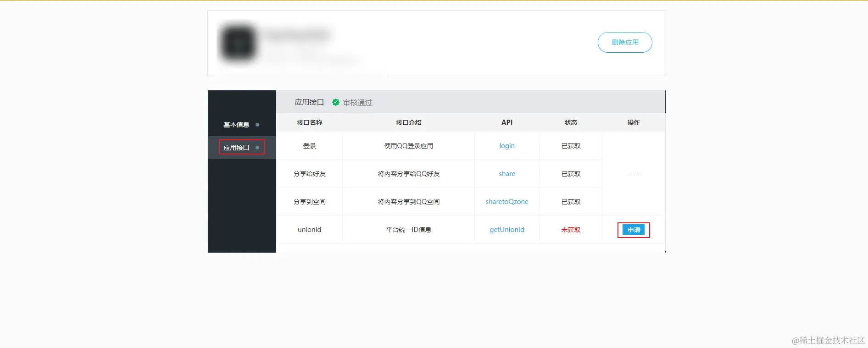The height and width of the screenshot is (348, 868).
Task: Click the 已获取 status in the 分享给好友 row
Action: click(x=571, y=174)
